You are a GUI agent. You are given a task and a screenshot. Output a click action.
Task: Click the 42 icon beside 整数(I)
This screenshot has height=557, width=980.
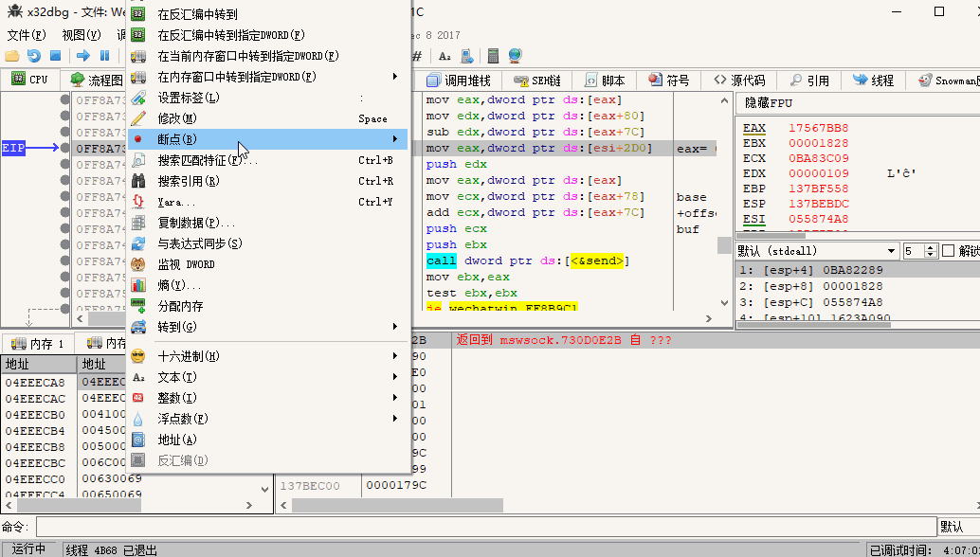coord(138,398)
